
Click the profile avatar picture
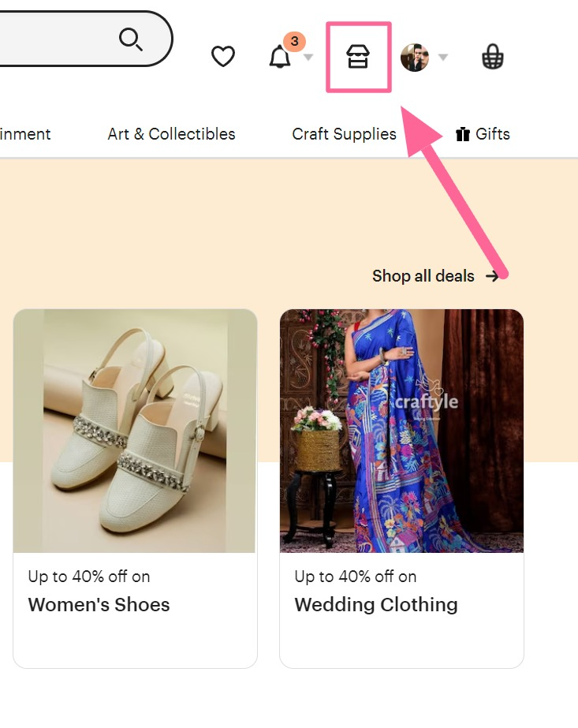(415, 57)
